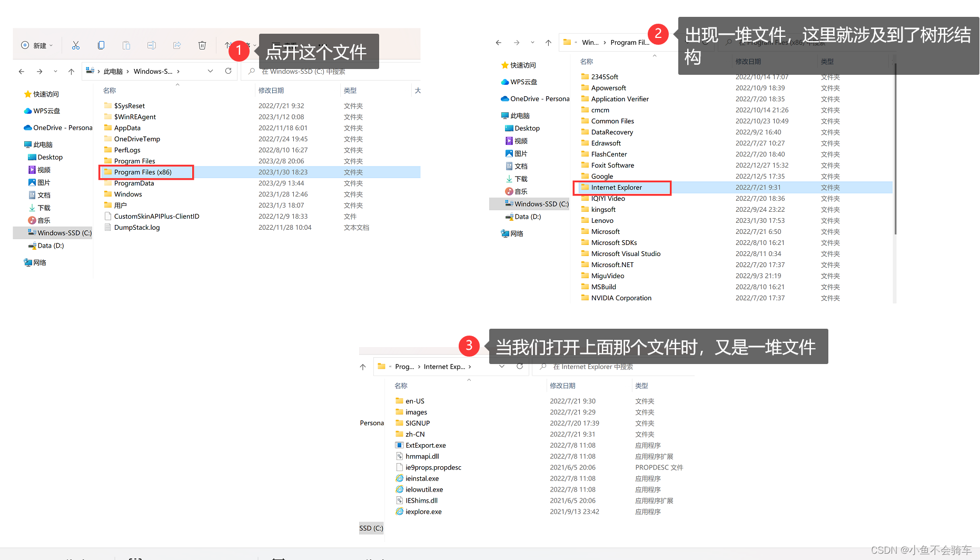Screen dimensions: 980x560
Task: Select 下载 in first window sidebar
Action: [39, 208]
